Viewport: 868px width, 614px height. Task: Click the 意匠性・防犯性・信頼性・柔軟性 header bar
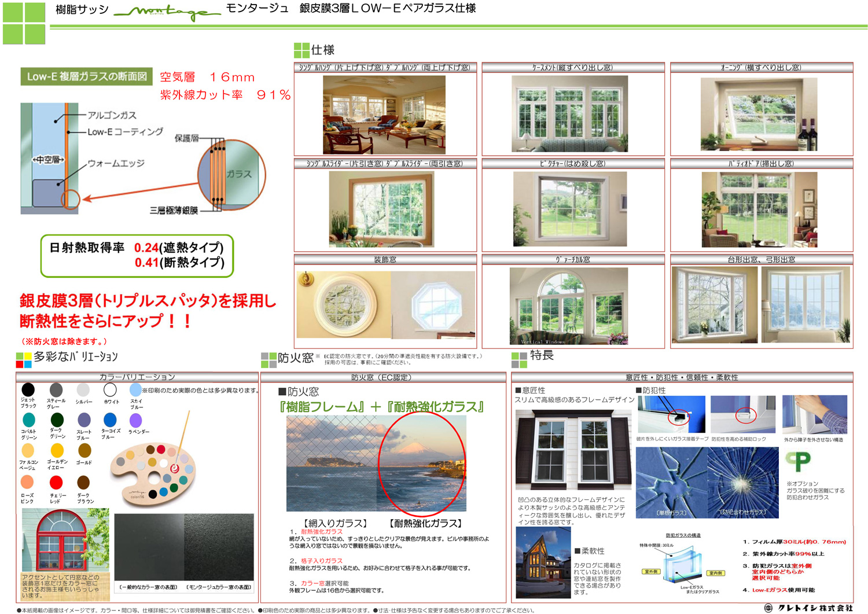682,377
